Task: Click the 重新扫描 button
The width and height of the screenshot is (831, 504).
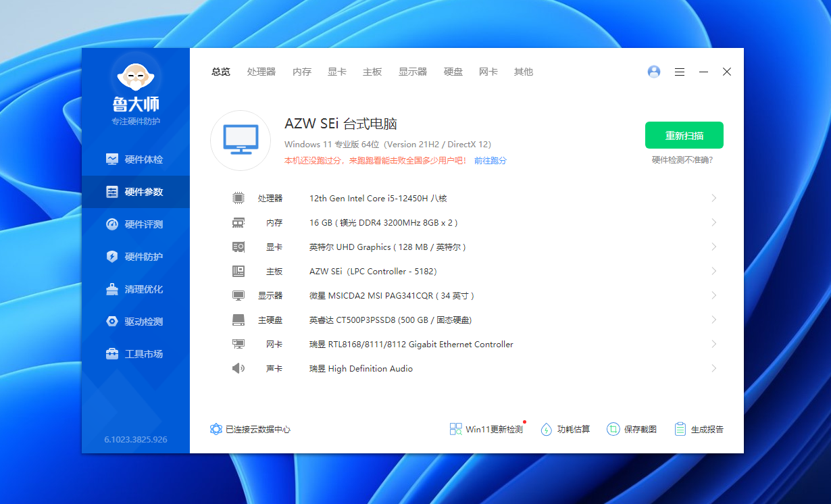Action: pyautogui.click(x=684, y=135)
